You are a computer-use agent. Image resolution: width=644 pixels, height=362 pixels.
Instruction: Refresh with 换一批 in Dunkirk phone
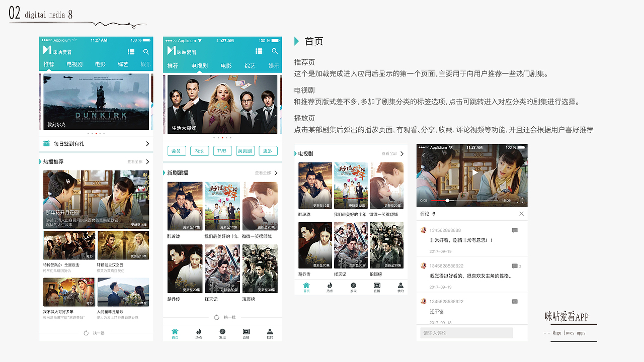(94, 333)
